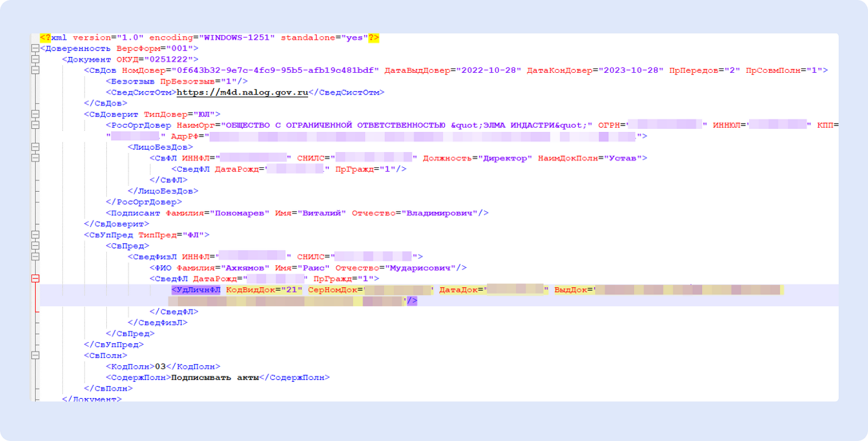Click encoding value "WINDOWS-1251"
This screenshot has width=868, height=441.
click(x=237, y=37)
